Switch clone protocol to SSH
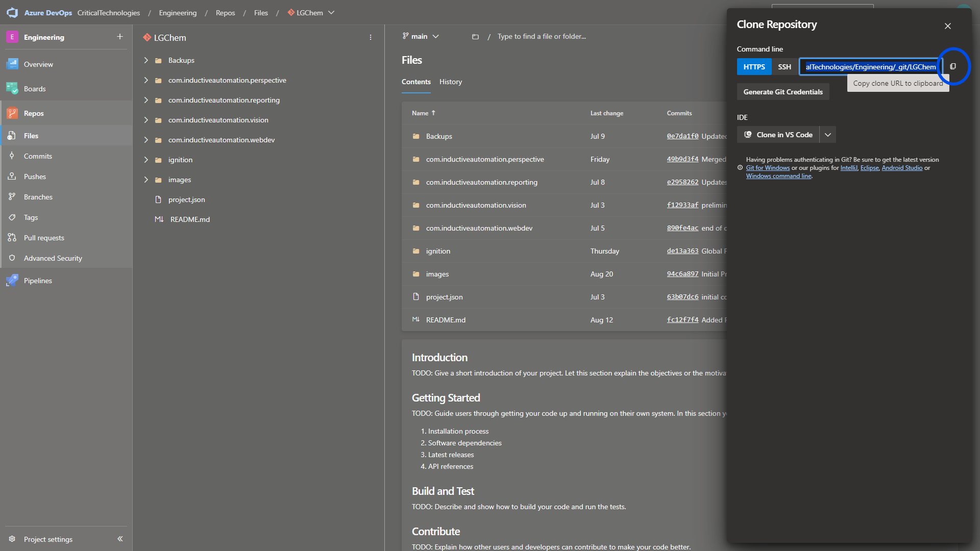The image size is (980, 551). [785, 67]
